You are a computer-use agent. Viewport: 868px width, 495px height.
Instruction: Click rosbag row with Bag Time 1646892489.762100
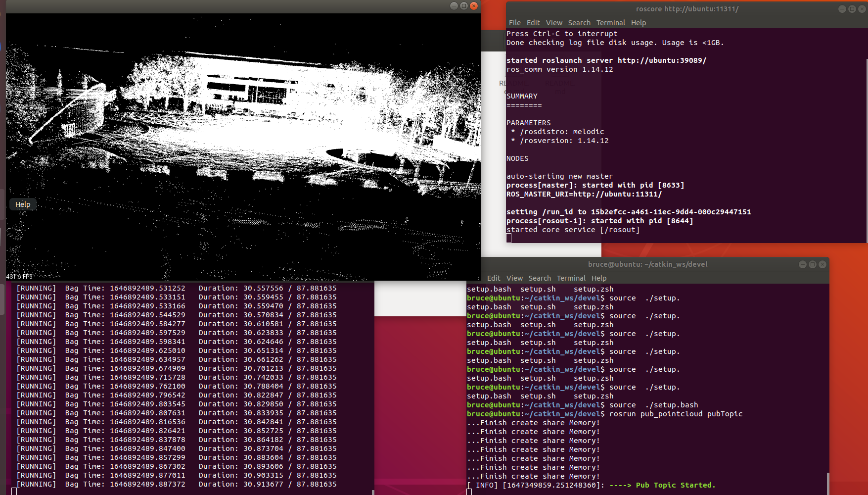[x=177, y=386]
